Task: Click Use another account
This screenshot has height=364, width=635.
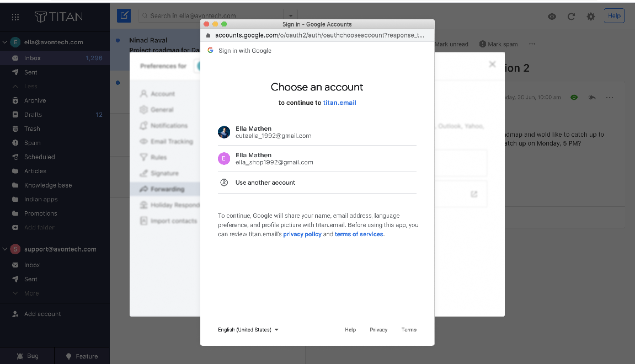Action: (x=317, y=183)
